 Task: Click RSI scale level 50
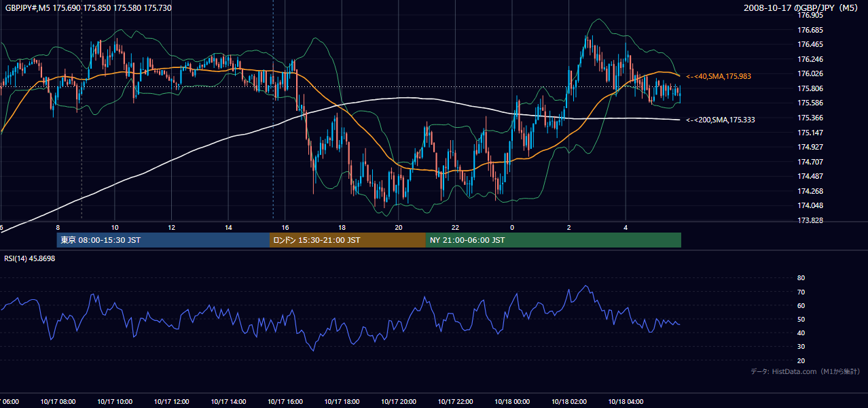801,319
